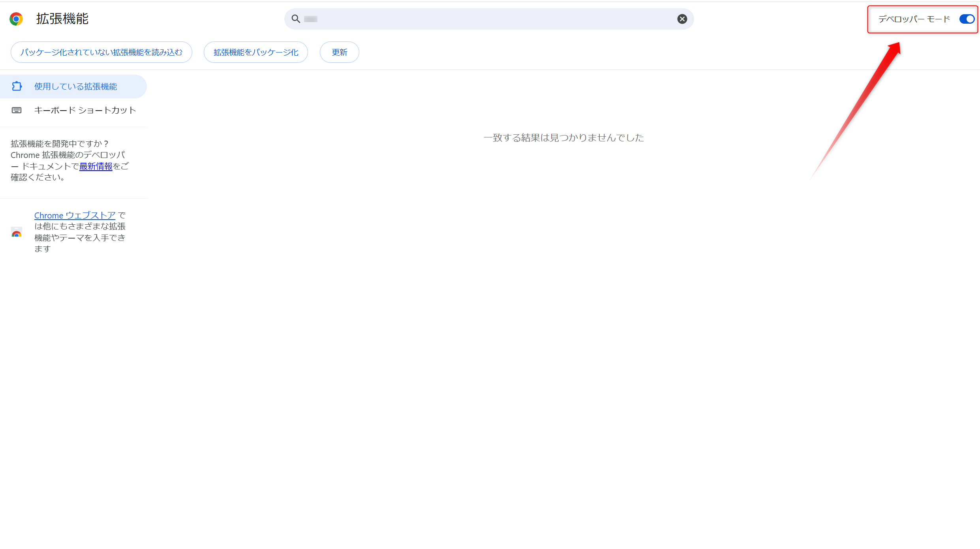Click the Chrome logo icon
The image size is (980, 549).
16,19
